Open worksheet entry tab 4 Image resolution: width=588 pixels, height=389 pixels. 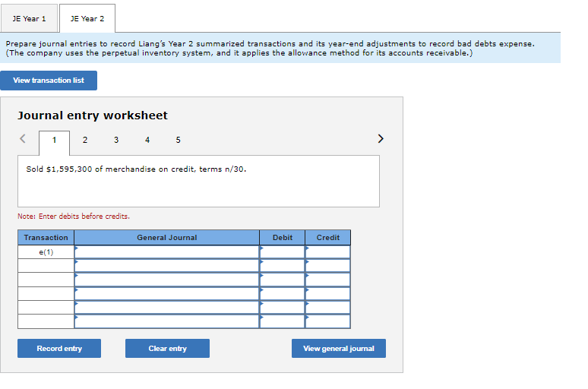point(147,141)
